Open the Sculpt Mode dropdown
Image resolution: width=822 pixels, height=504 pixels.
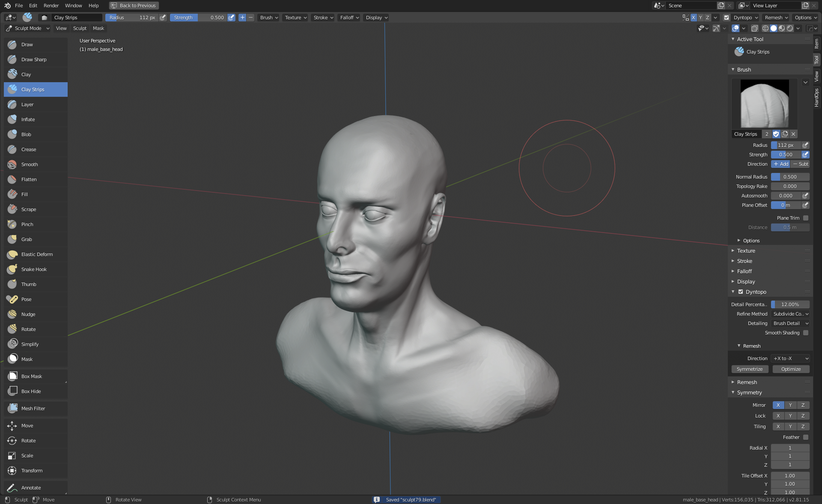coord(28,28)
